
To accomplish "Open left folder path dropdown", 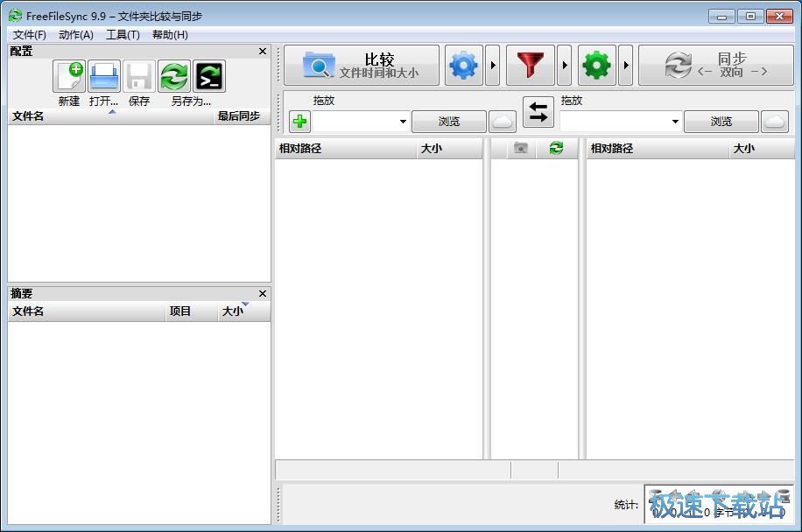I will 403,122.
